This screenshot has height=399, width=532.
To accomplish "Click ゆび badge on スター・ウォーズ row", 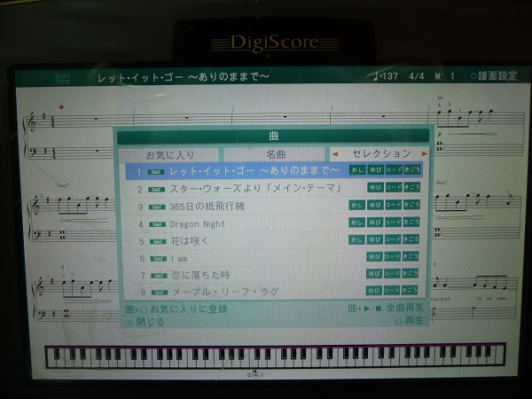I will click(375, 189).
